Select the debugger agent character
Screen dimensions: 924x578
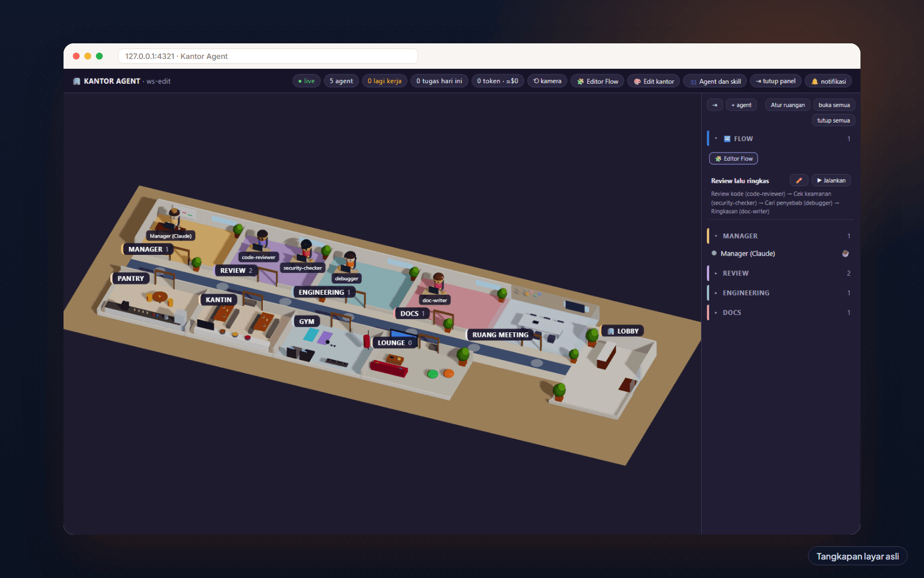tap(350, 262)
